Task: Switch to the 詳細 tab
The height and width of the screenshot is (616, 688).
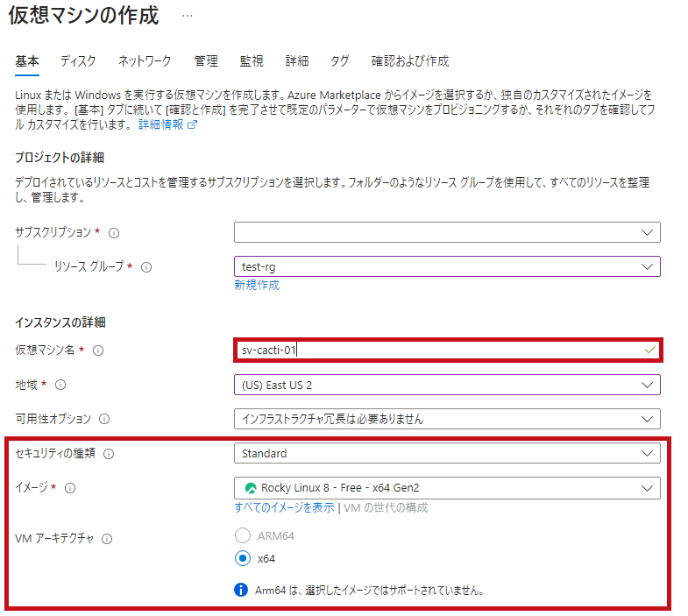Action: click(x=297, y=61)
